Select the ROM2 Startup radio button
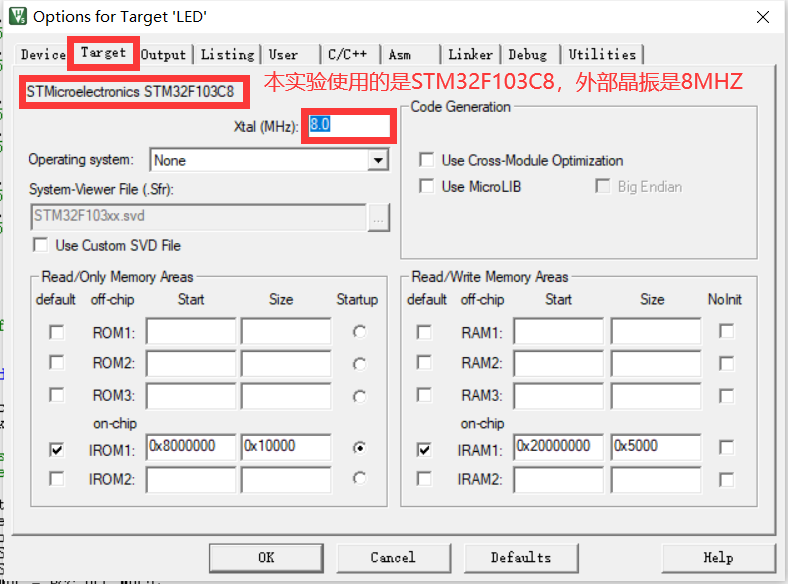 click(x=359, y=364)
